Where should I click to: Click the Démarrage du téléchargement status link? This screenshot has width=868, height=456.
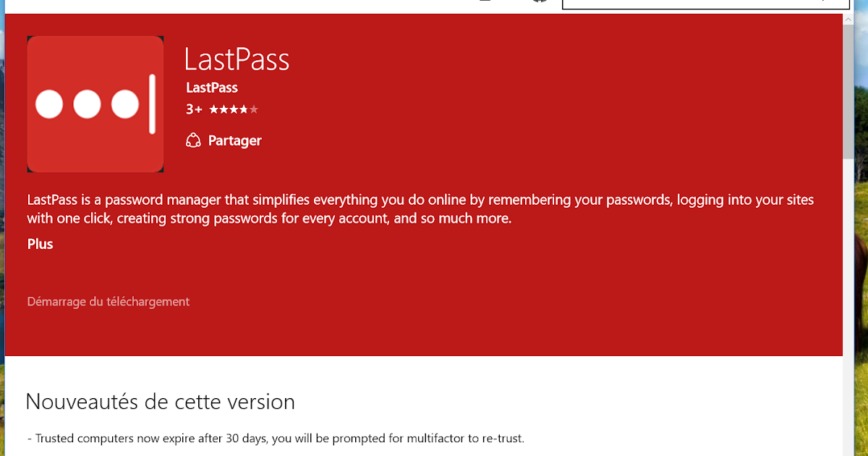click(108, 301)
